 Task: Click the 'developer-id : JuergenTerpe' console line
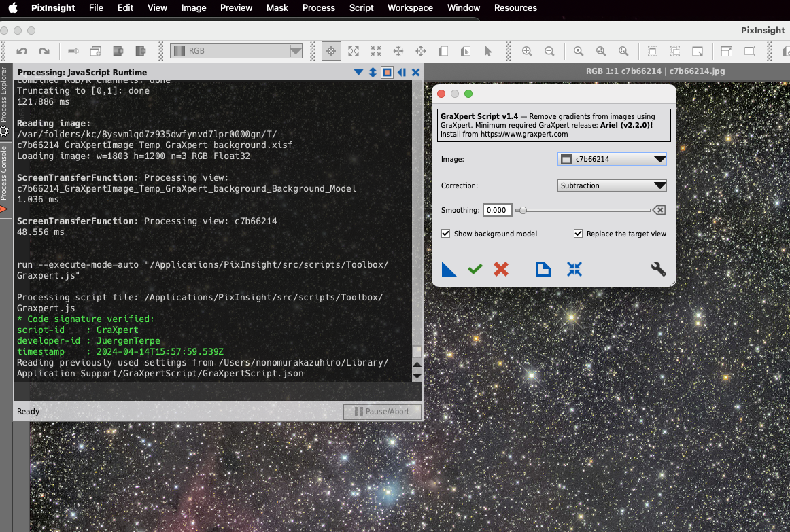coord(88,341)
